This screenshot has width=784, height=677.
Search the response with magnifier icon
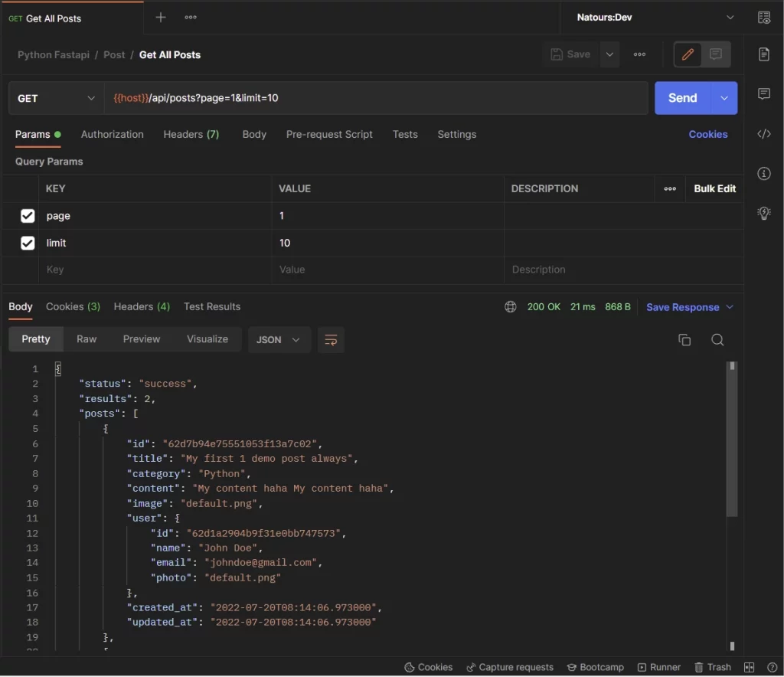(717, 339)
